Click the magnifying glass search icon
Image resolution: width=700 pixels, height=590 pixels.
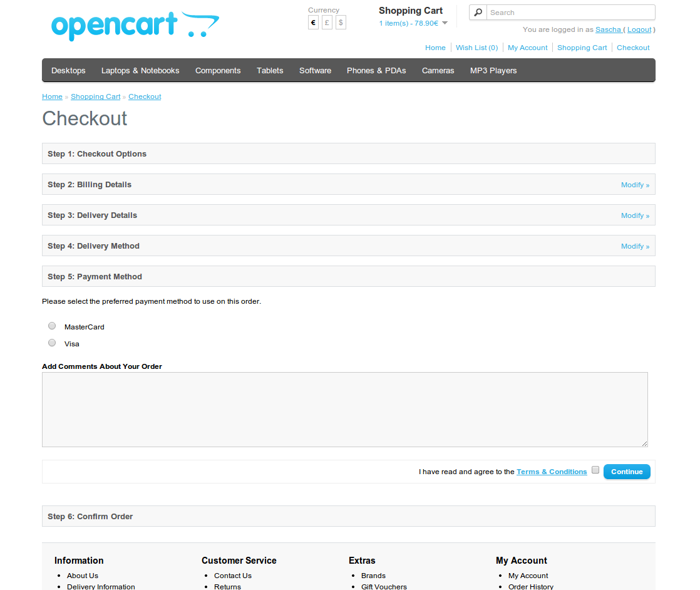(x=478, y=13)
